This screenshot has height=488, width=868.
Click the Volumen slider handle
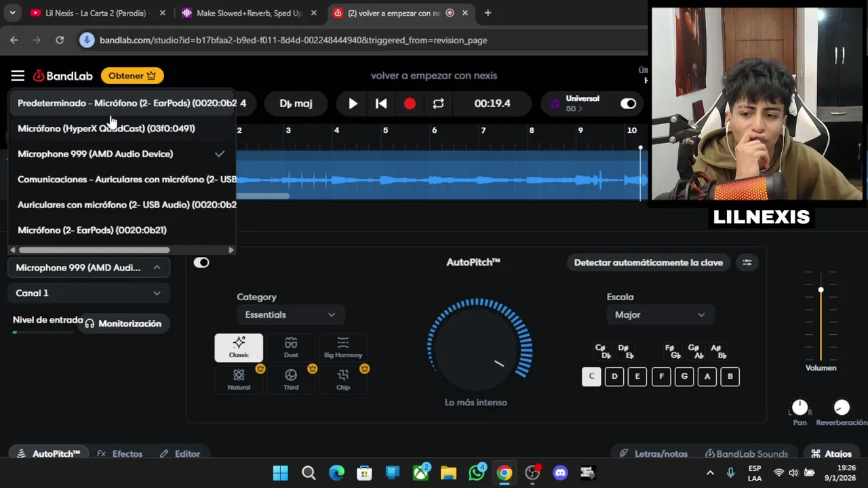821,290
